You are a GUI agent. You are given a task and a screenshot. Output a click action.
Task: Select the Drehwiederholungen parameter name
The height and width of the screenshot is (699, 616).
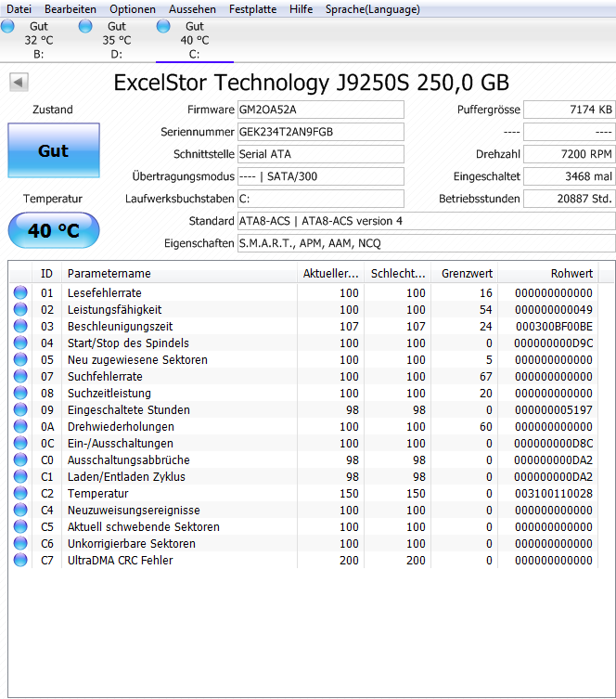[121, 427]
